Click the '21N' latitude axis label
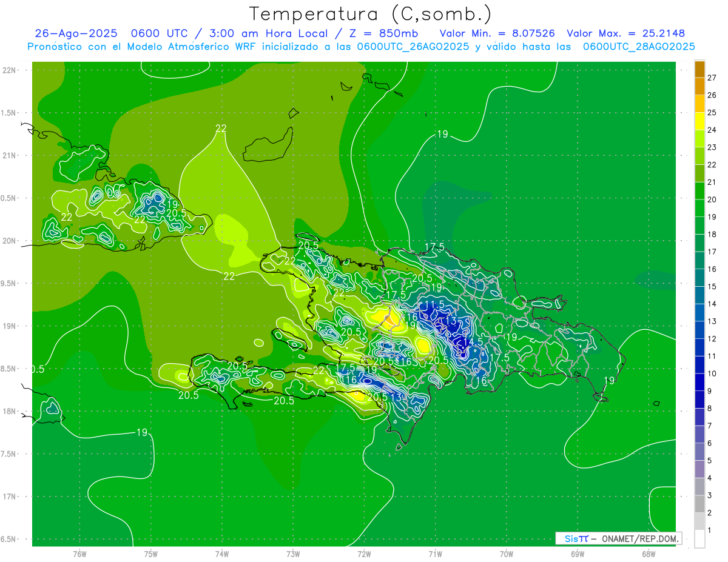 point(9,155)
